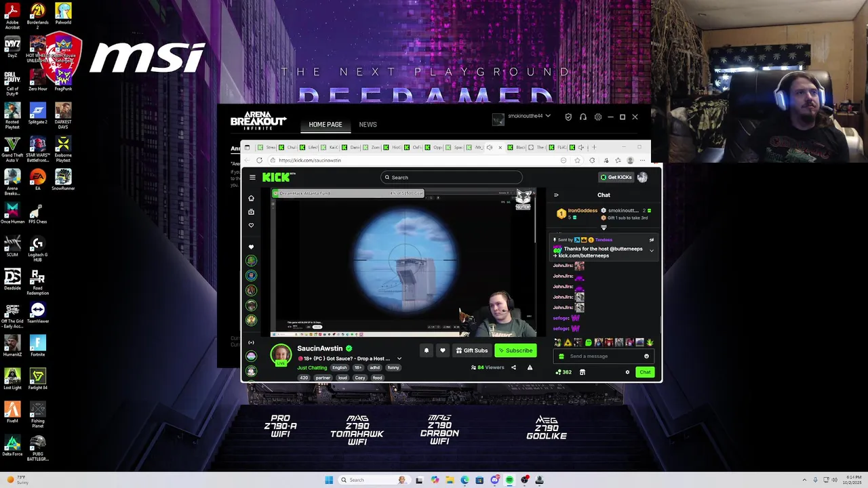Expand the pinned host message

652,251
